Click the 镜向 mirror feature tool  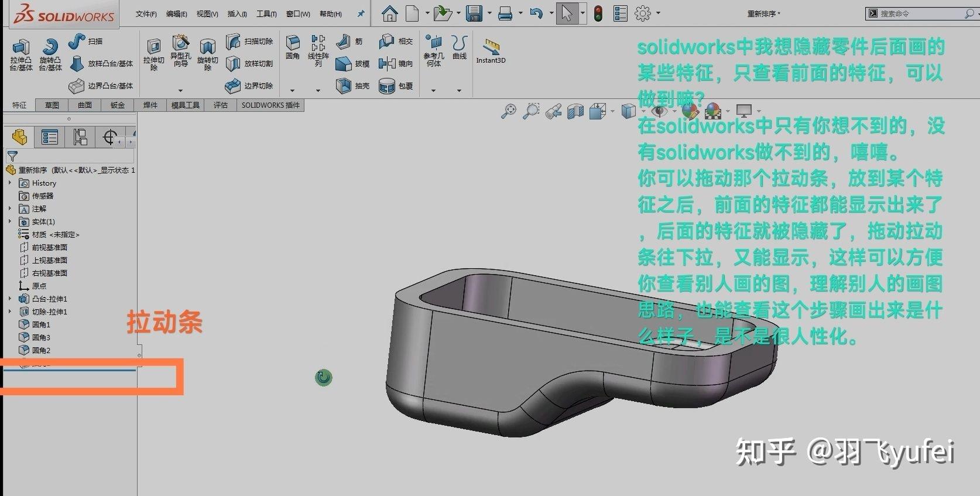(396, 64)
